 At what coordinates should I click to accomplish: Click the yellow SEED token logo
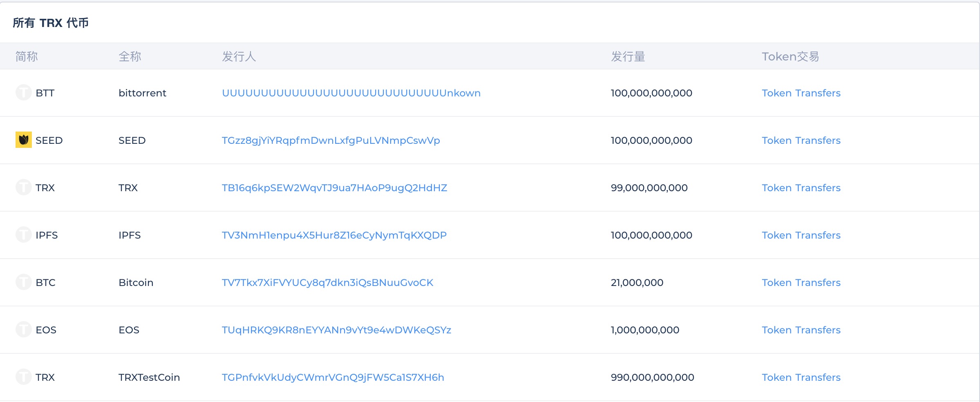[x=24, y=140]
